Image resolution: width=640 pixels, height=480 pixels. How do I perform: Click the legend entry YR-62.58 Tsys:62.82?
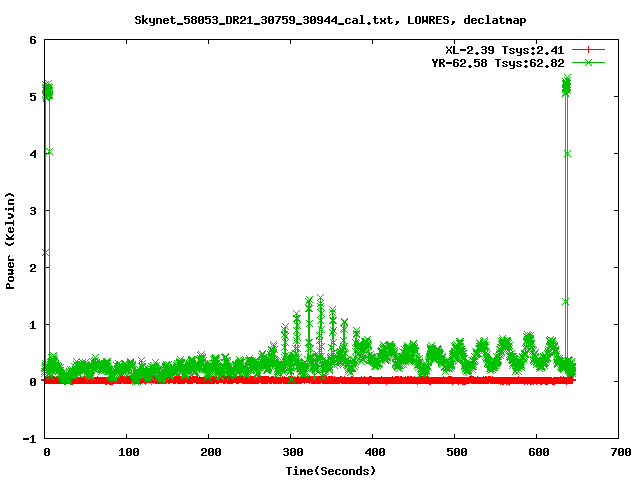[x=498, y=63]
